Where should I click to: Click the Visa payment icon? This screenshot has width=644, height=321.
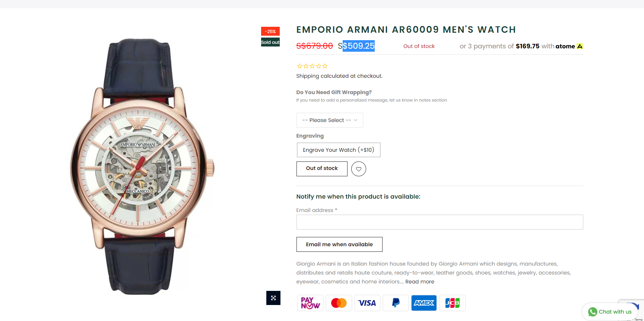pos(367,303)
